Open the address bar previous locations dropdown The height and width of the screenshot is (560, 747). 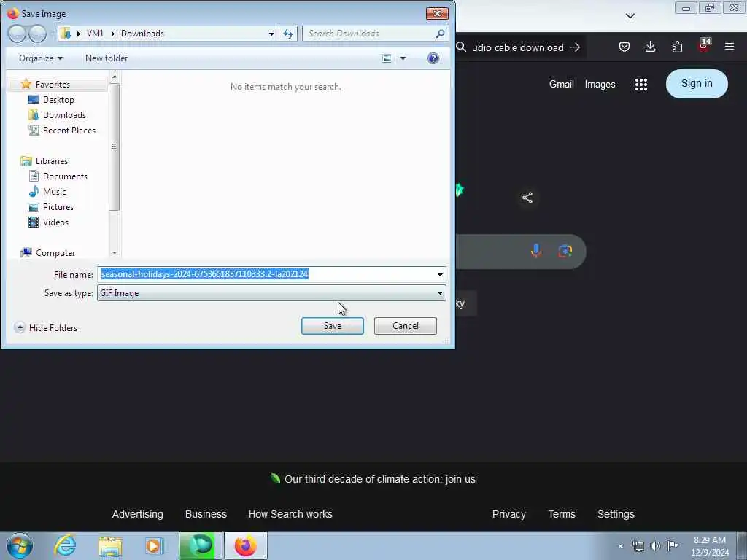(271, 34)
